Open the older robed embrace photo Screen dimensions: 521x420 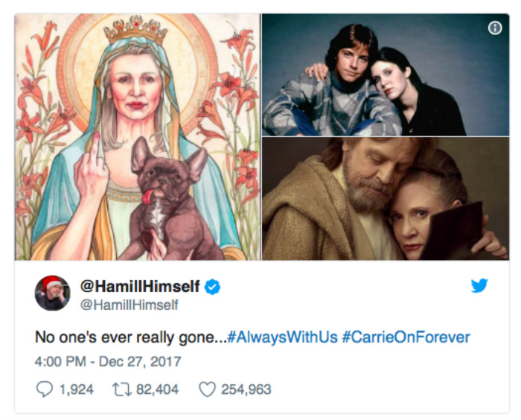point(385,199)
